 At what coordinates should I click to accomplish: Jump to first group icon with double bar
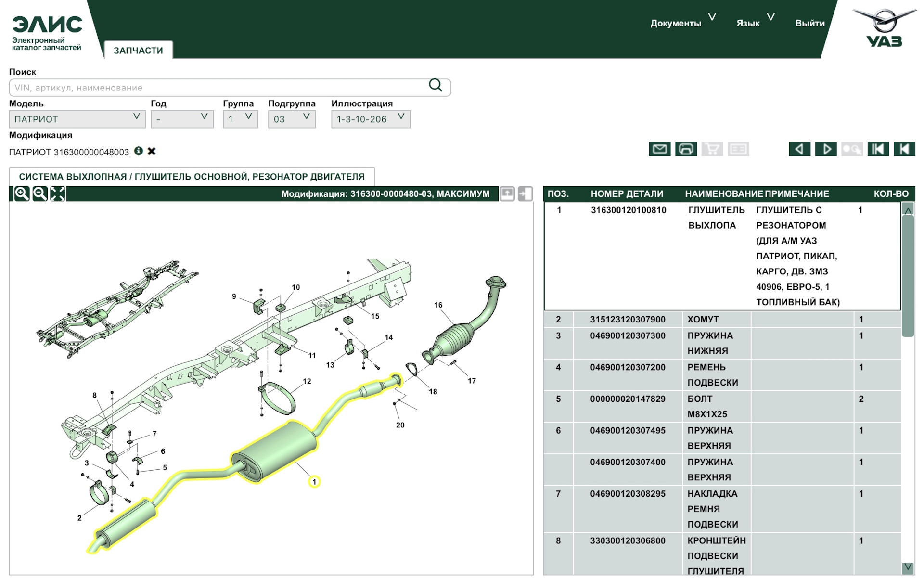click(x=878, y=149)
